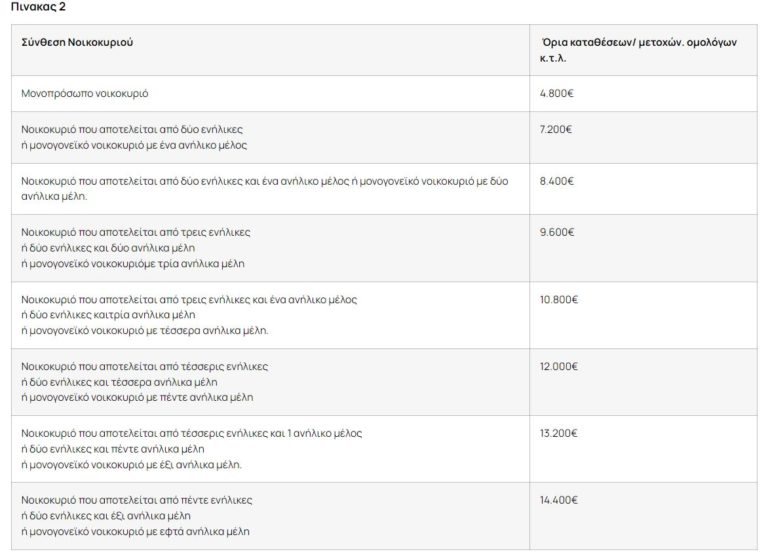
Task: Select the 12.000€ deposit limit value
Action: 559,366
